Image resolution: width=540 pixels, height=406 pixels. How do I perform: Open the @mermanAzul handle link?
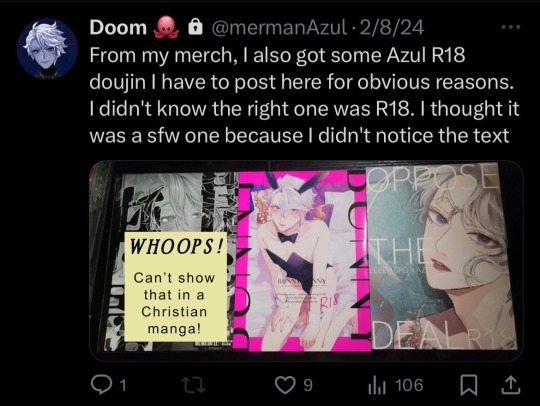(279, 27)
